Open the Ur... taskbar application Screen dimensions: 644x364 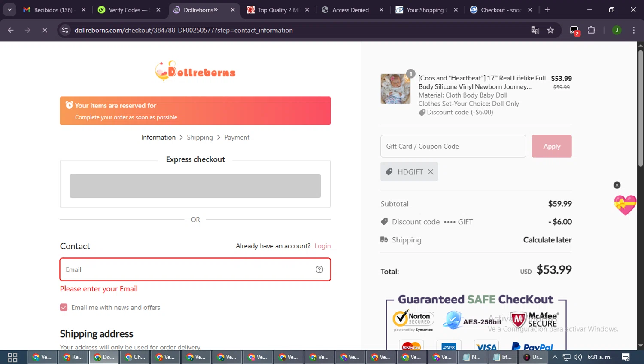click(533, 357)
